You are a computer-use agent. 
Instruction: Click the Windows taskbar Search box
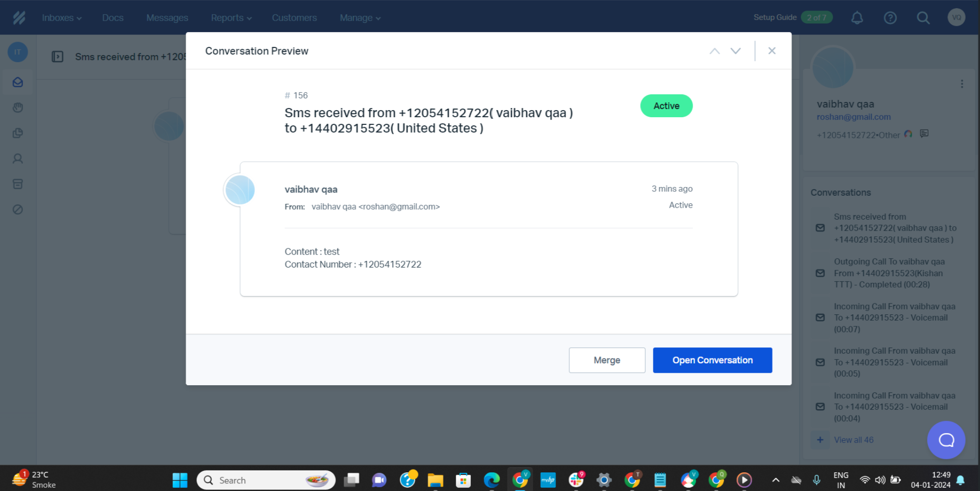point(266,480)
